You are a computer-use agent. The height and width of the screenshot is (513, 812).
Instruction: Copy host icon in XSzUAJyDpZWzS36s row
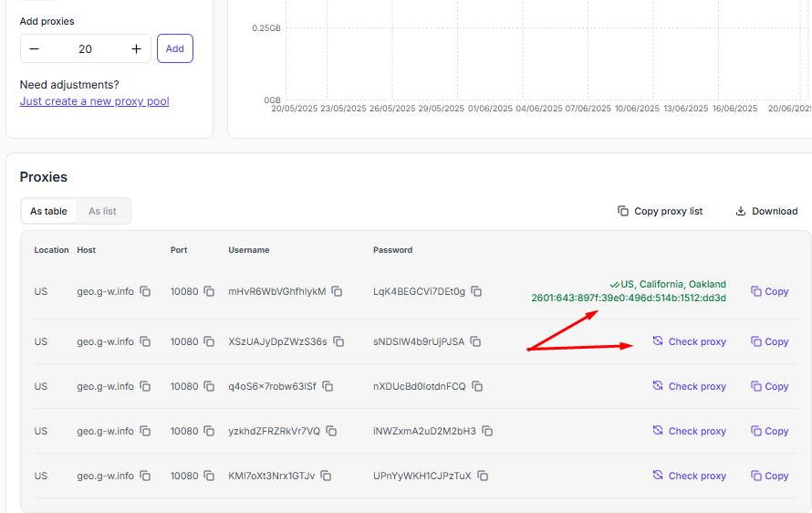pos(145,341)
